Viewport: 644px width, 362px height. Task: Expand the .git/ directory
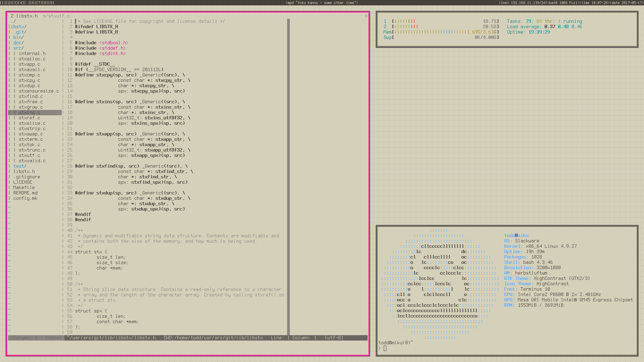(20, 32)
